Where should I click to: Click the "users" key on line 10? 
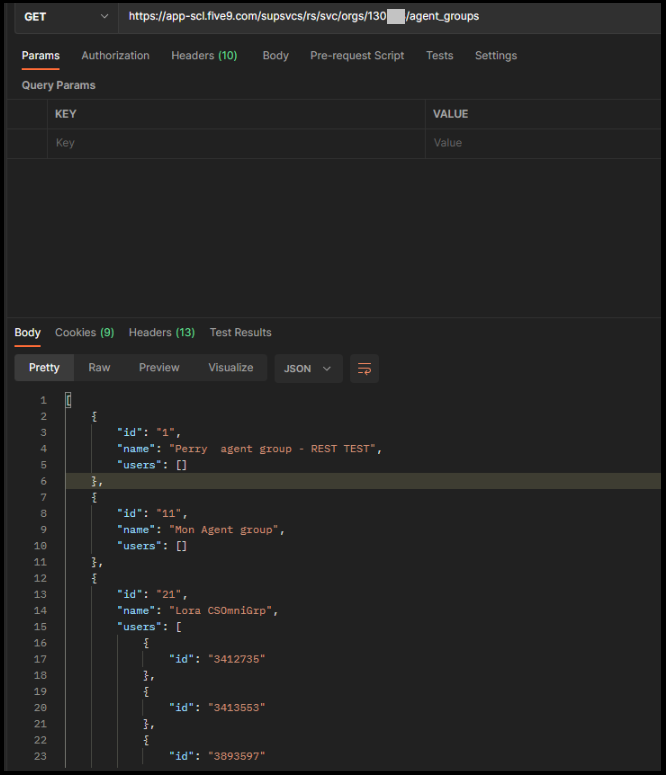pyautogui.click(x=139, y=546)
